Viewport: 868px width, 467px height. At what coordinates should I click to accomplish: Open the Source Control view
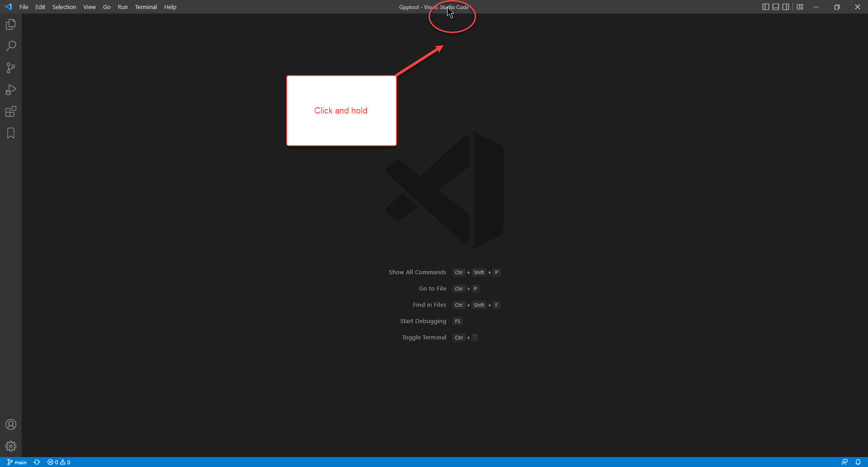(x=11, y=68)
